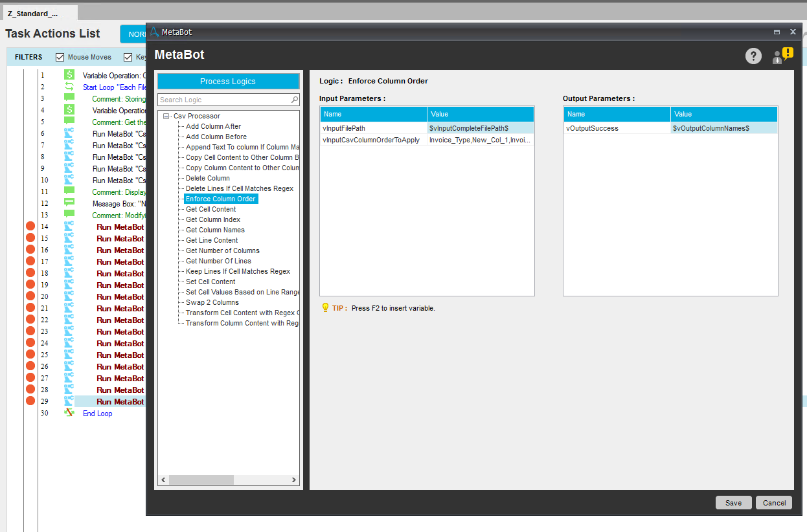This screenshot has width=807, height=532.
Task: Click the variable operation icon on line 1
Action: tap(69, 75)
